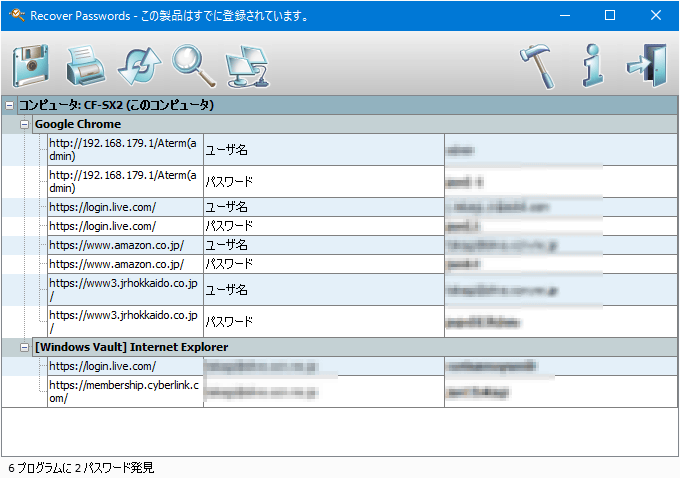680x478 pixels.
Task: Click the printer icon in toolbar
Action: (85, 65)
